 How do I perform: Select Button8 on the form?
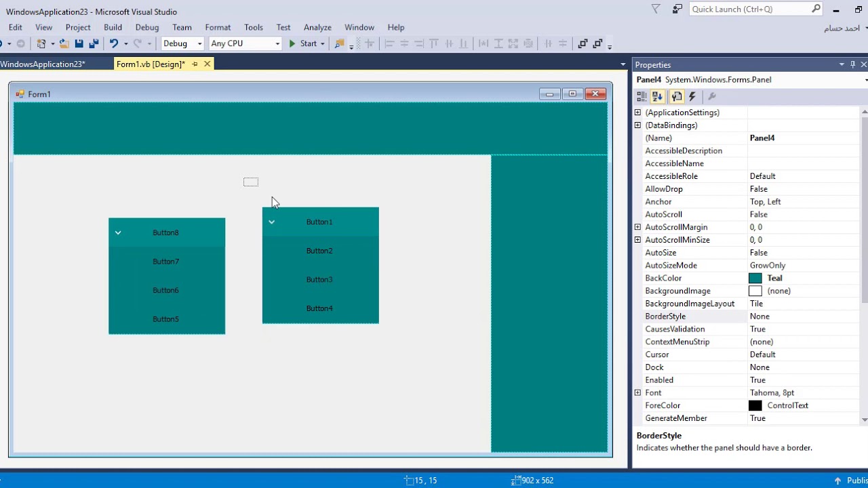167,232
